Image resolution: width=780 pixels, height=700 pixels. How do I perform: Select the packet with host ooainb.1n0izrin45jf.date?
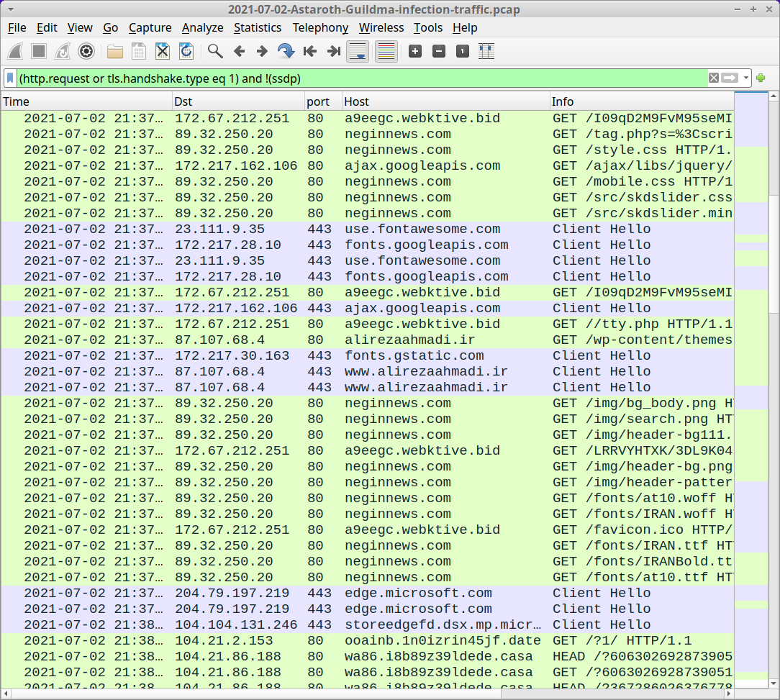click(x=368, y=641)
